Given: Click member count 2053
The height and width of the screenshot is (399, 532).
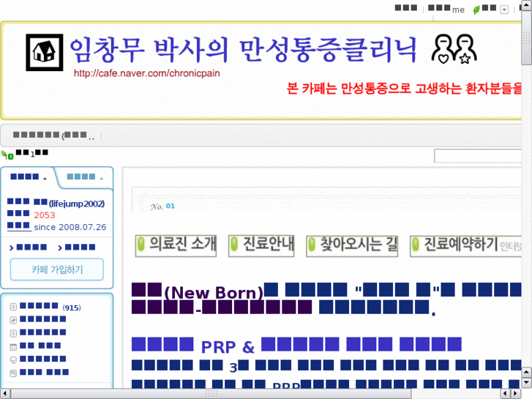Looking at the screenshot, I should pyautogui.click(x=45, y=215).
